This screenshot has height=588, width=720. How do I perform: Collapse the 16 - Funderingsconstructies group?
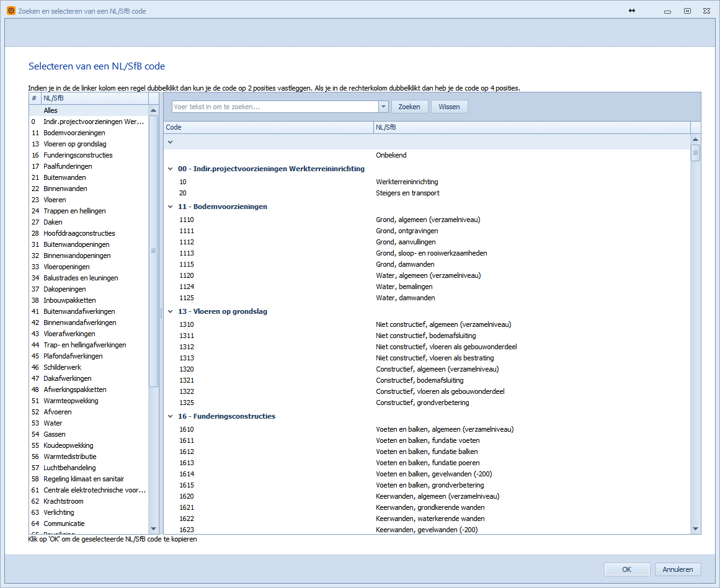[x=171, y=416]
